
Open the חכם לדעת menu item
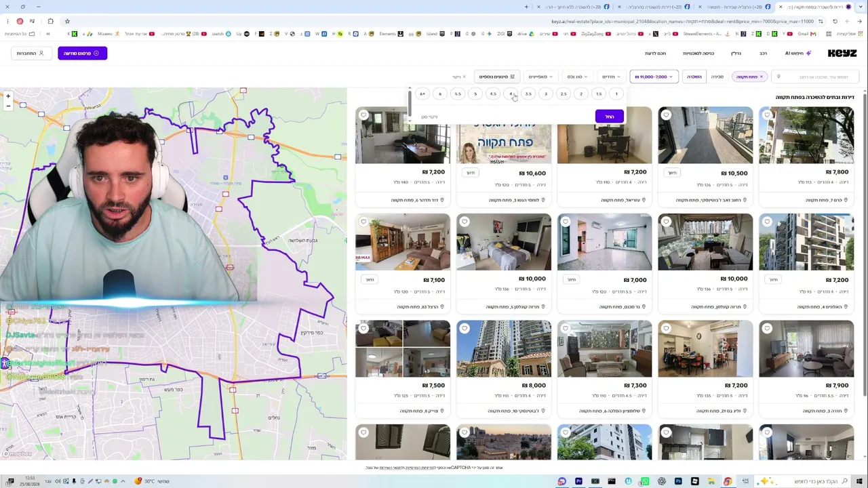click(655, 53)
